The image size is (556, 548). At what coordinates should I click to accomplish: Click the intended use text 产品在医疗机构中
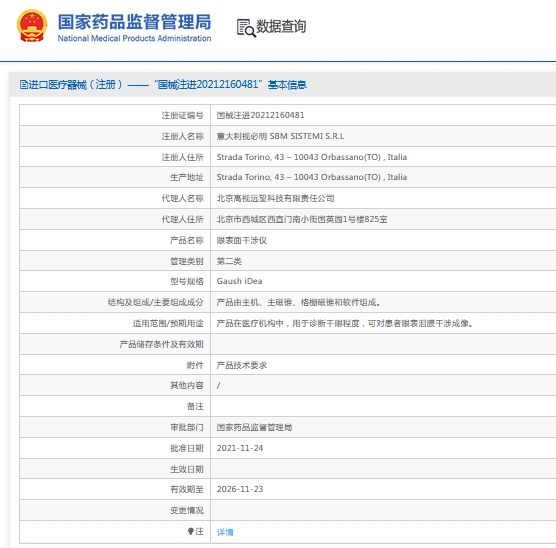tap(344, 323)
